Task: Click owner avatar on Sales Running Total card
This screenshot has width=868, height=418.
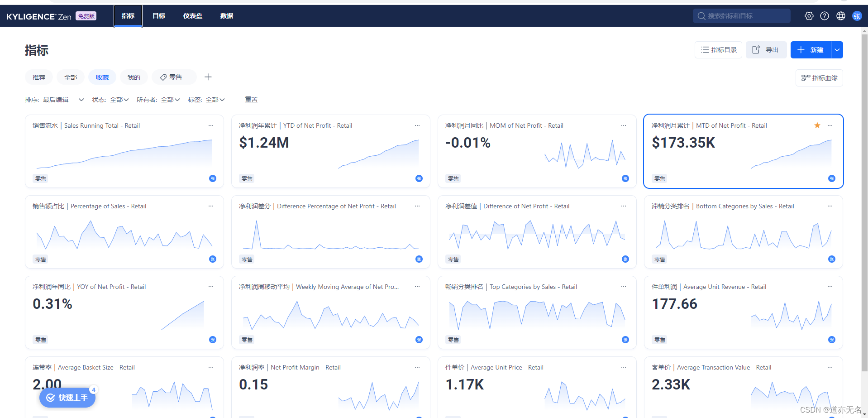Action: pyautogui.click(x=213, y=178)
